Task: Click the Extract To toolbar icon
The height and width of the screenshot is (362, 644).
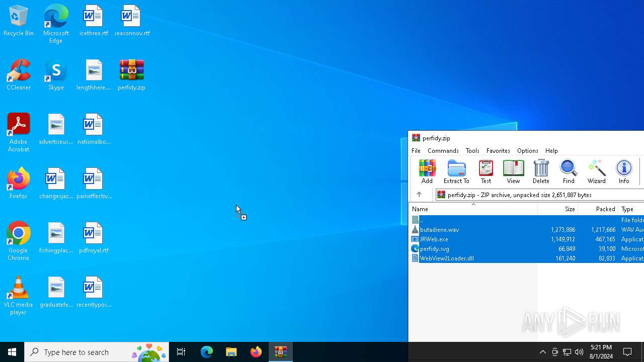Action: 456,171
